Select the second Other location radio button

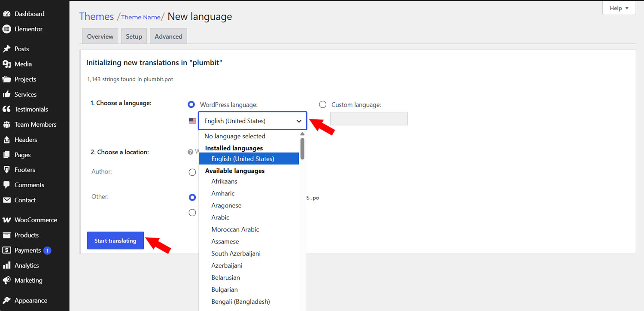192,213
